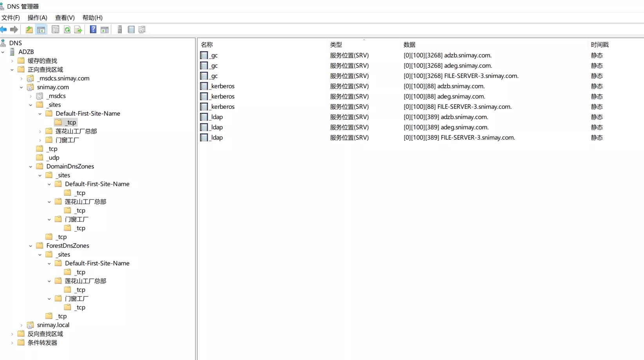Select the _udp folder under snimay.com
The image size is (644, 360).
coord(53,158)
